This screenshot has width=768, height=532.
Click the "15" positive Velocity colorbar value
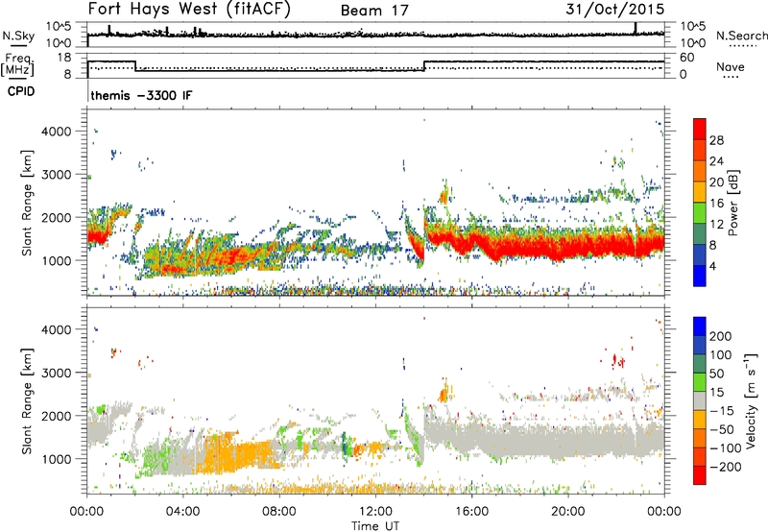click(x=716, y=393)
